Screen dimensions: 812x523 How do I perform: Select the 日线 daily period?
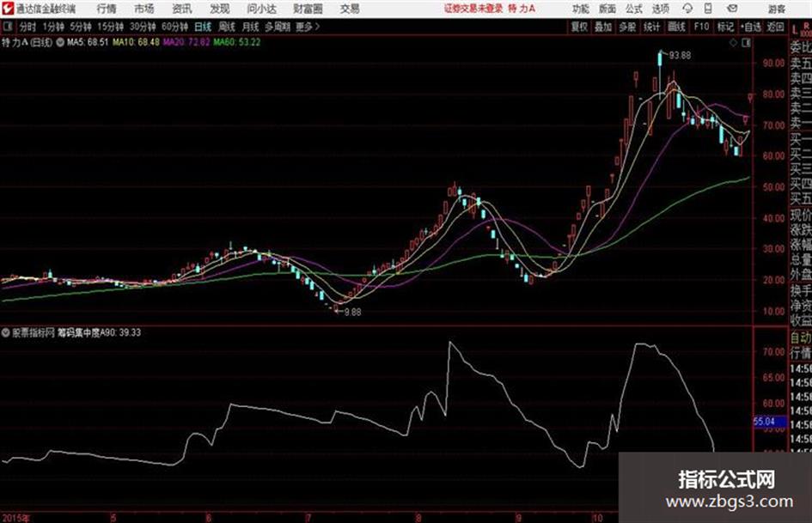(x=203, y=27)
